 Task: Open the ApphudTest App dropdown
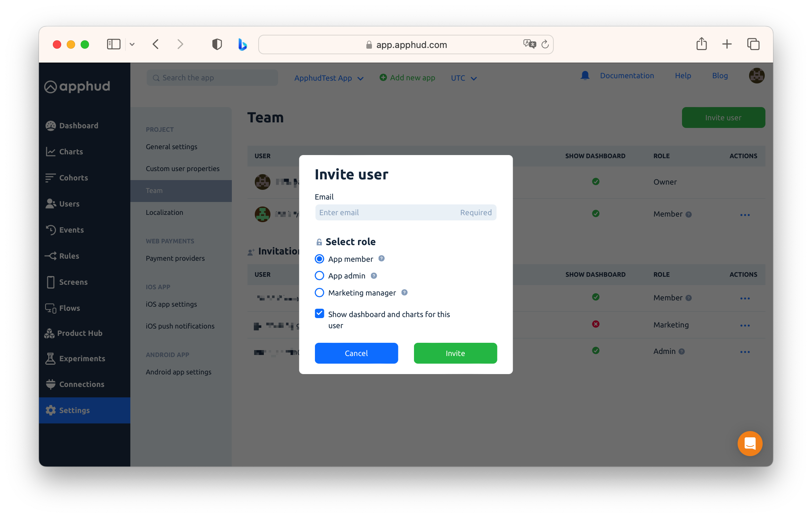tap(328, 78)
